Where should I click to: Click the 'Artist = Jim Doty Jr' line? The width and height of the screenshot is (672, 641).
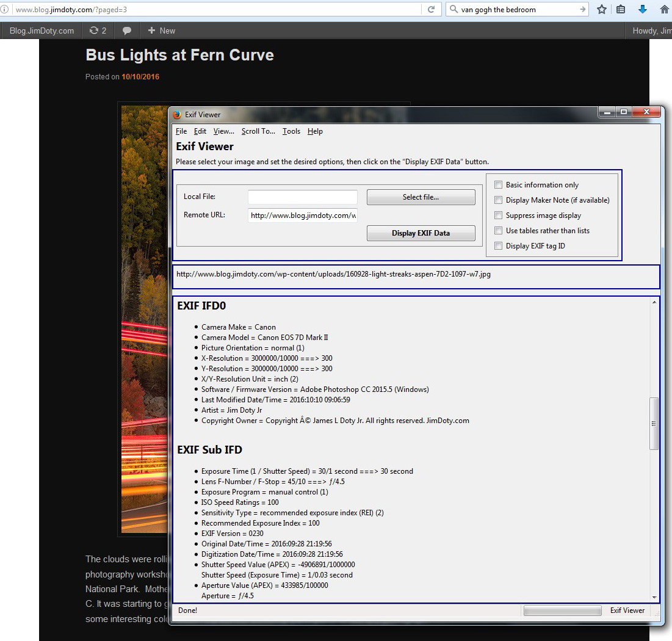point(232,410)
